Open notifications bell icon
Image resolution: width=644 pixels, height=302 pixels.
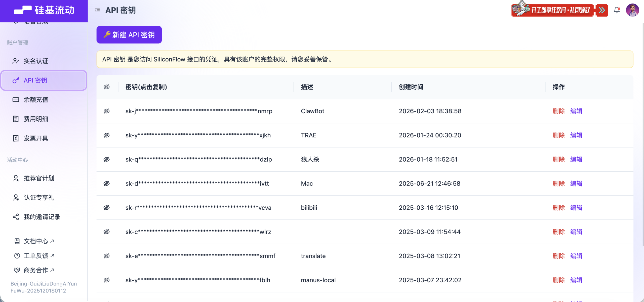click(617, 10)
